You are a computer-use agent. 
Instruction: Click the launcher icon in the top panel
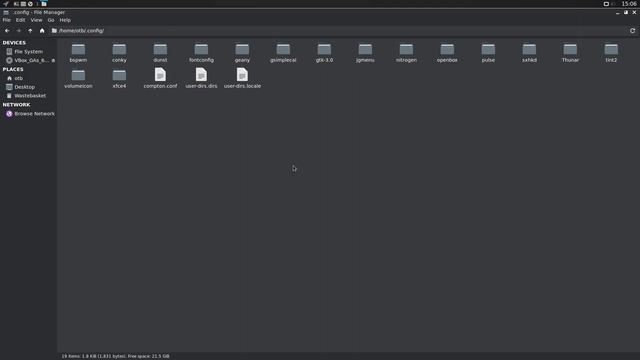[6, 4]
